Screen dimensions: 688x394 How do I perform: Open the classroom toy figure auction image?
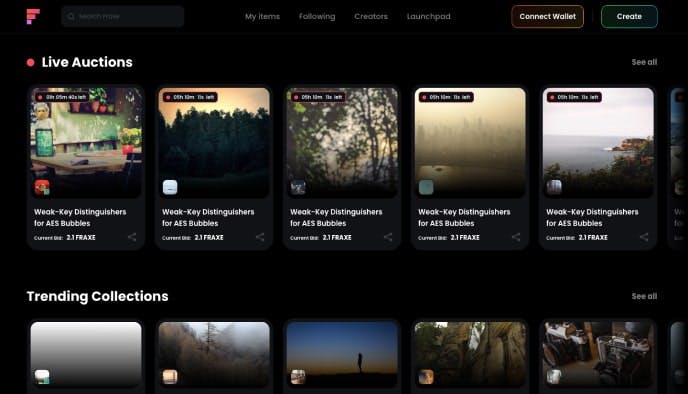coord(86,143)
